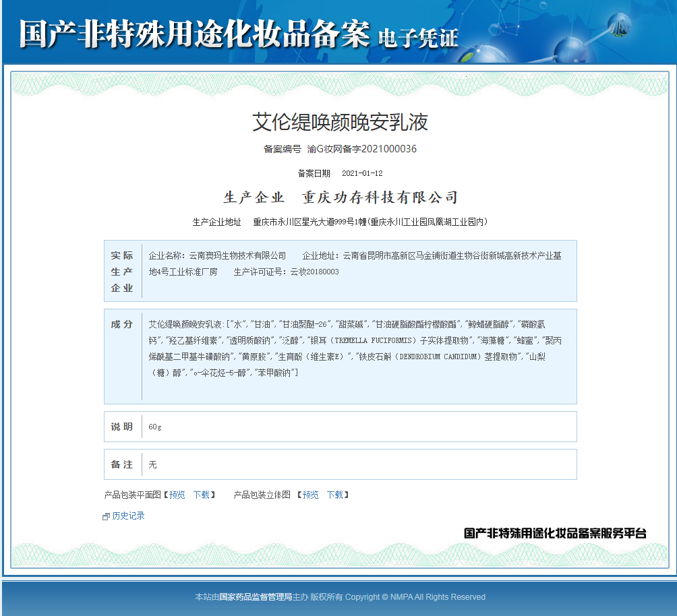Click the ingredient 透明质酸钠 in the list

(x=250, y=340)
